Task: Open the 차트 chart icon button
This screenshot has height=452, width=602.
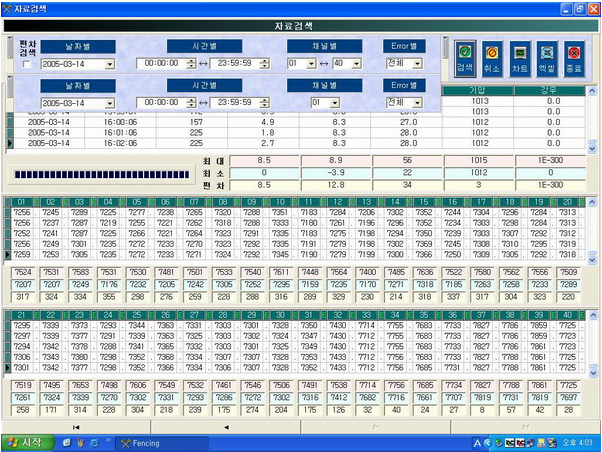Action: click(x=520, y=59)
